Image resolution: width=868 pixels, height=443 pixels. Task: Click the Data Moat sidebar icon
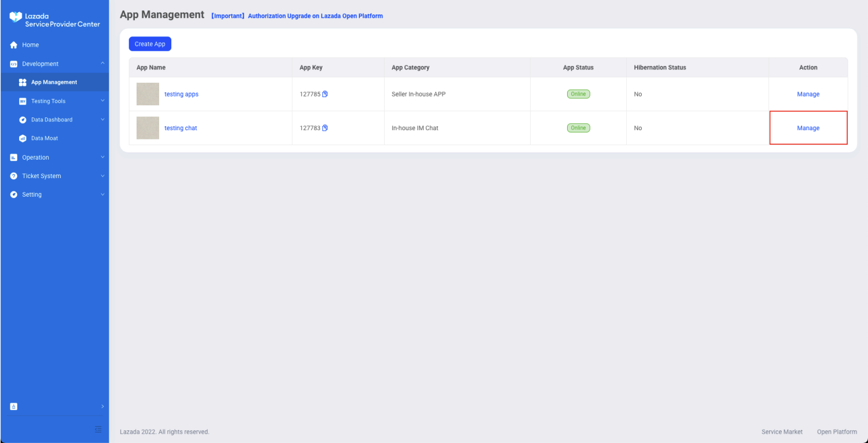pos(23,138)
